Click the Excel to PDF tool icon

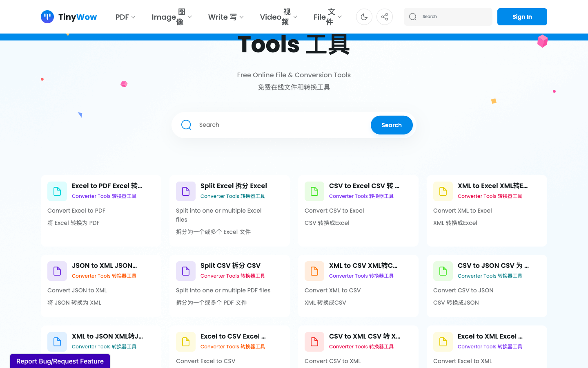[x=57, y=191]
